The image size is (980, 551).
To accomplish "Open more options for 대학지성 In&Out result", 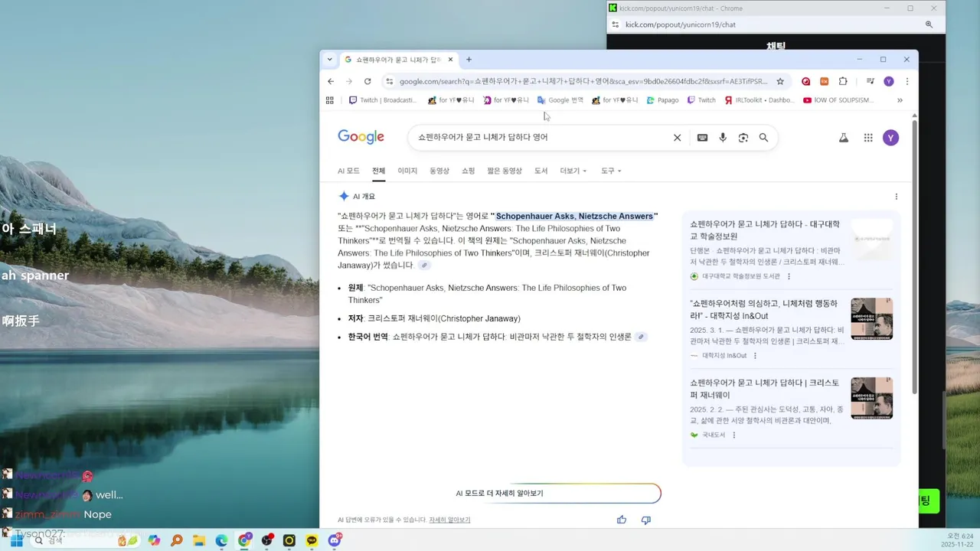I will coord(755,356).
